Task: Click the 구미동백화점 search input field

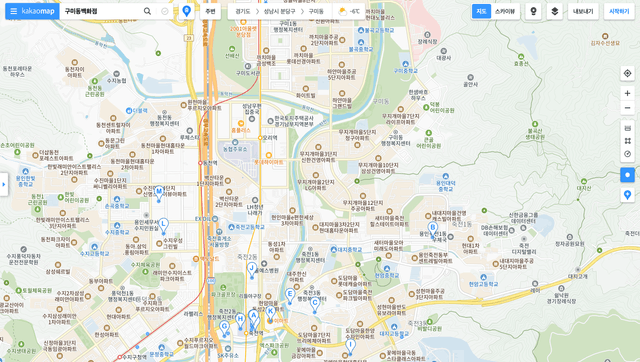Action: [101, 11]
